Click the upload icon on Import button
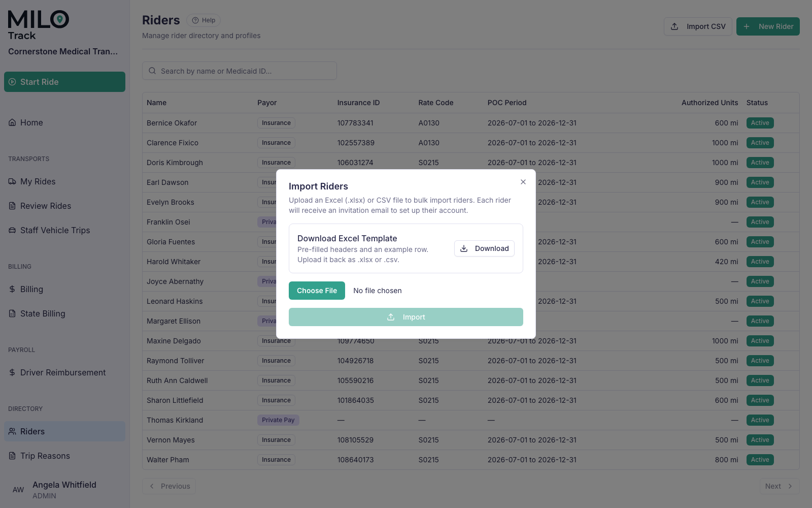 tap(391, 317)
